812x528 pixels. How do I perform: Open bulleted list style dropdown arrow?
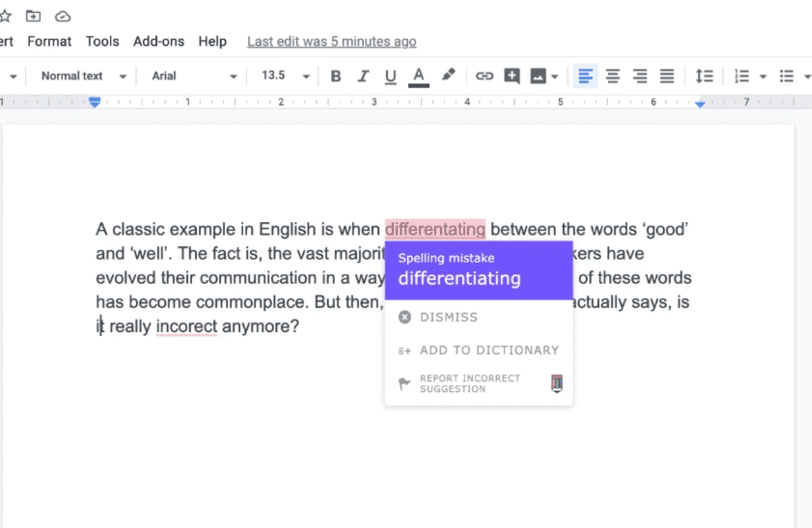pyautogui.click(x=807, y=77)
